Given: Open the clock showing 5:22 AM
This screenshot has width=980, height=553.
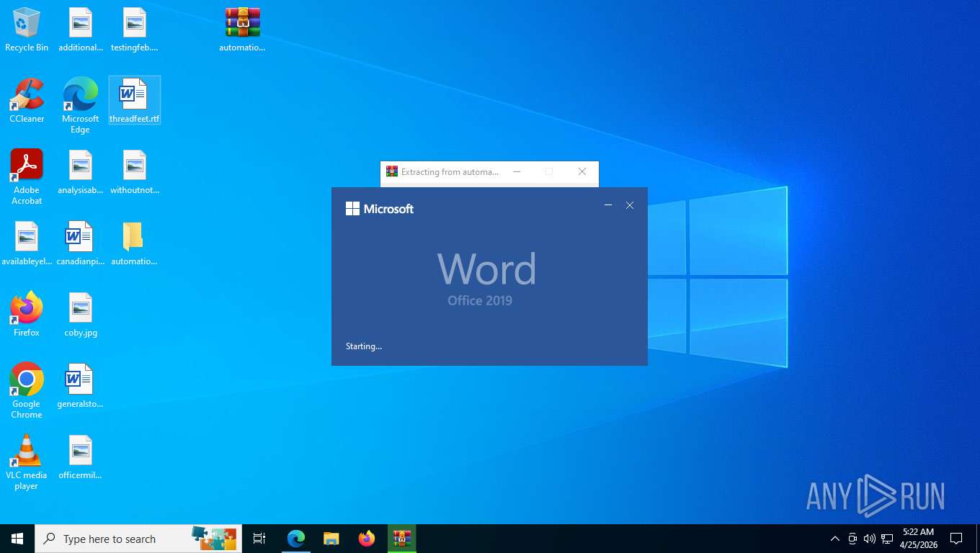Looking at the screenshot, I should coord(918,539).
